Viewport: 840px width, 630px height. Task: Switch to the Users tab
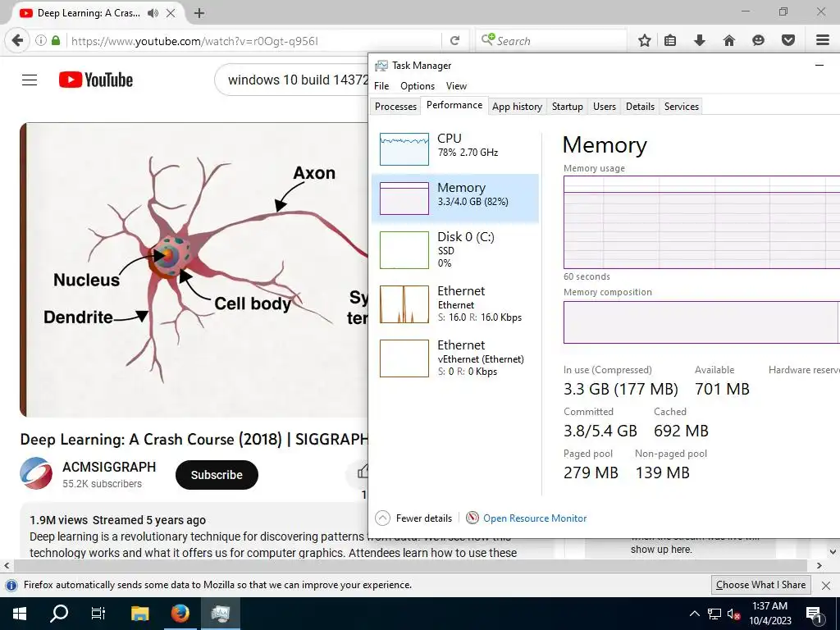pyautogui.click(x=605, y=106)
